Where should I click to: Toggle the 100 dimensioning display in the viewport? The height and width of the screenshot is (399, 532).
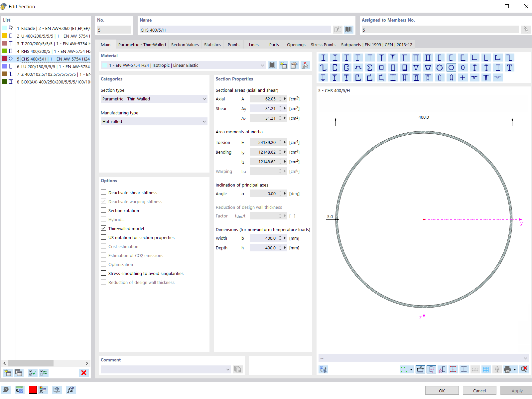click(420, 369)
